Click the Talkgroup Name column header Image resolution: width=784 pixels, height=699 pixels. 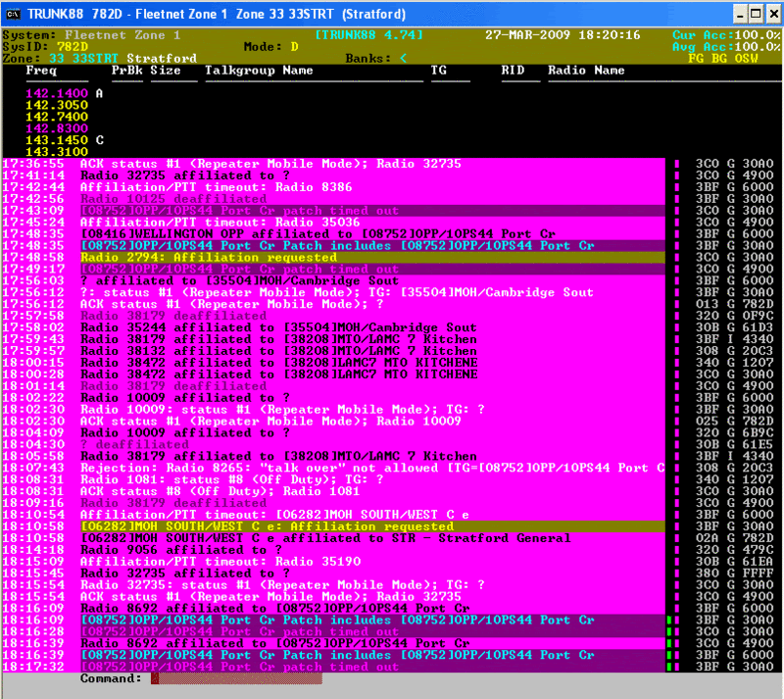[x=259, y=71]
